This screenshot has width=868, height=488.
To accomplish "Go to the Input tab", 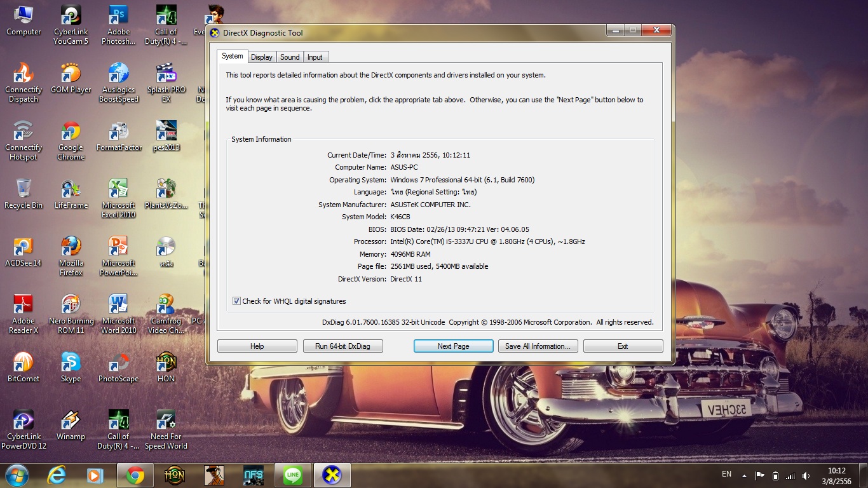I will pos(315,57).
